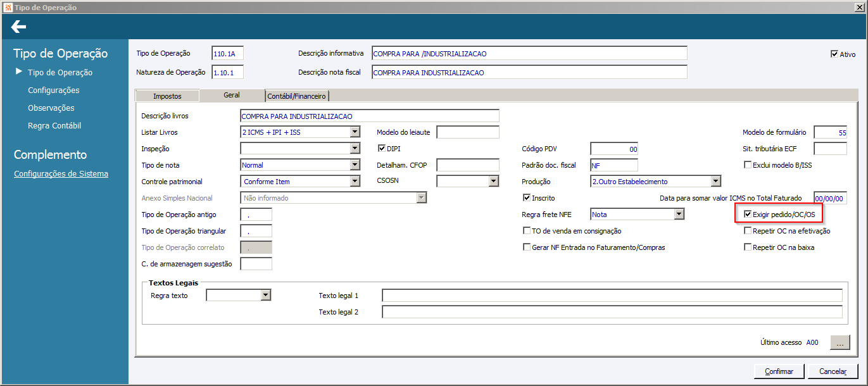
Task: Enable Repetir OC na efetivação
Action: (748, 231)
